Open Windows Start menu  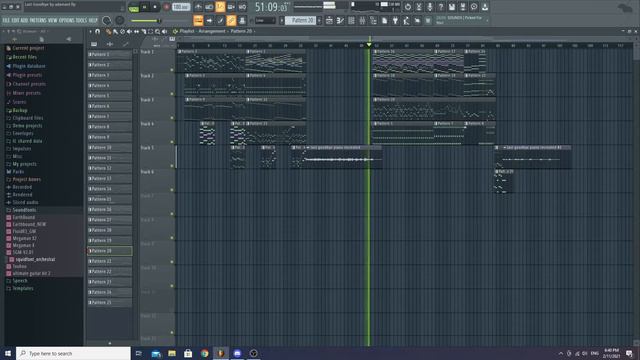pos(8,353)
